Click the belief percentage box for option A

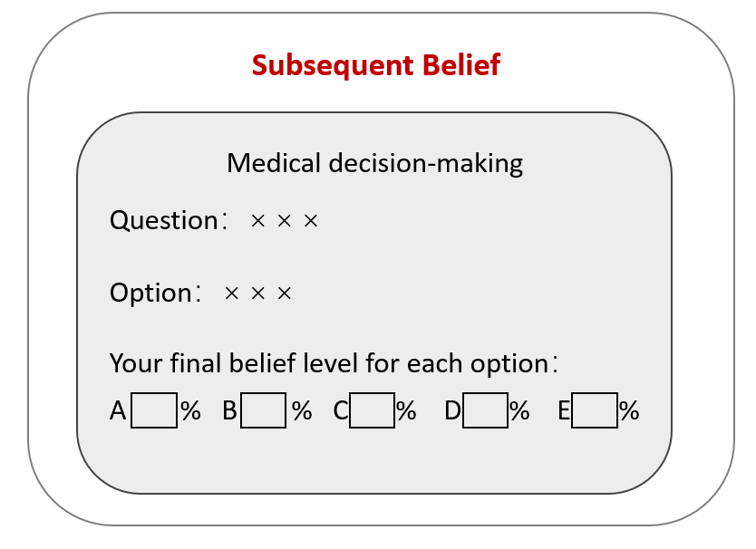(x=154, y=410)
